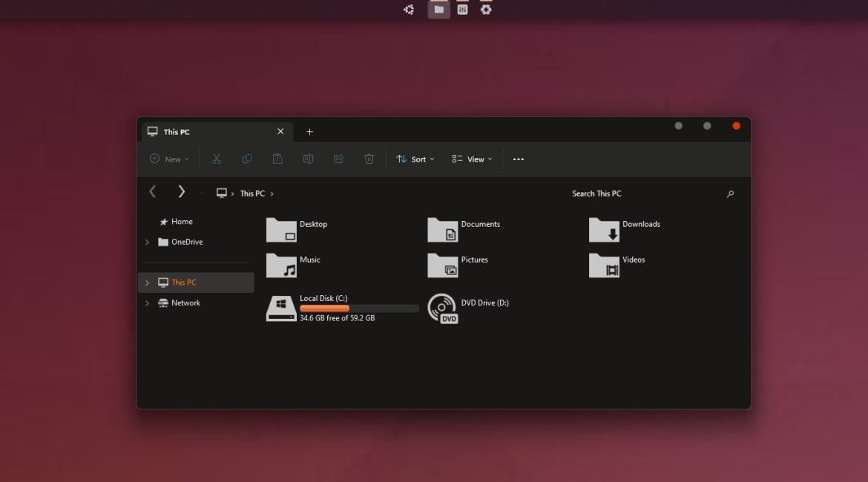Select This PC in the sidebar
This screenshot has width=868, height=482.
click(x=196, y=283)
